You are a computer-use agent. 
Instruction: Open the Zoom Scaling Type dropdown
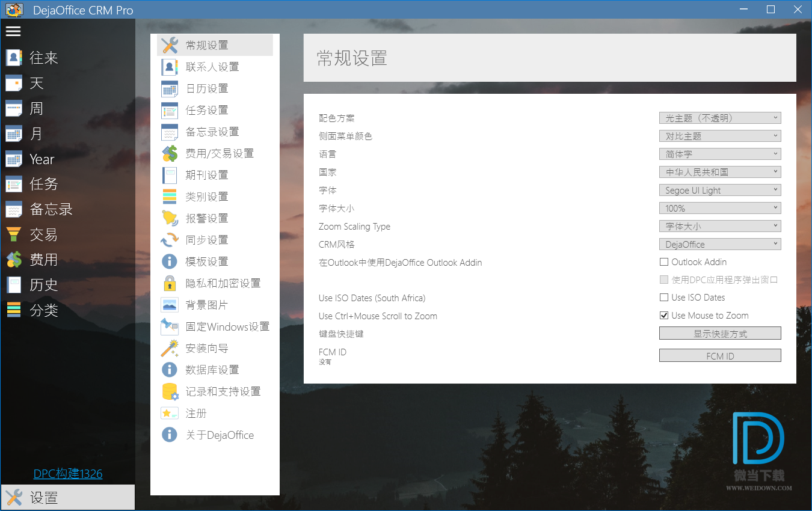pos(720,226)
